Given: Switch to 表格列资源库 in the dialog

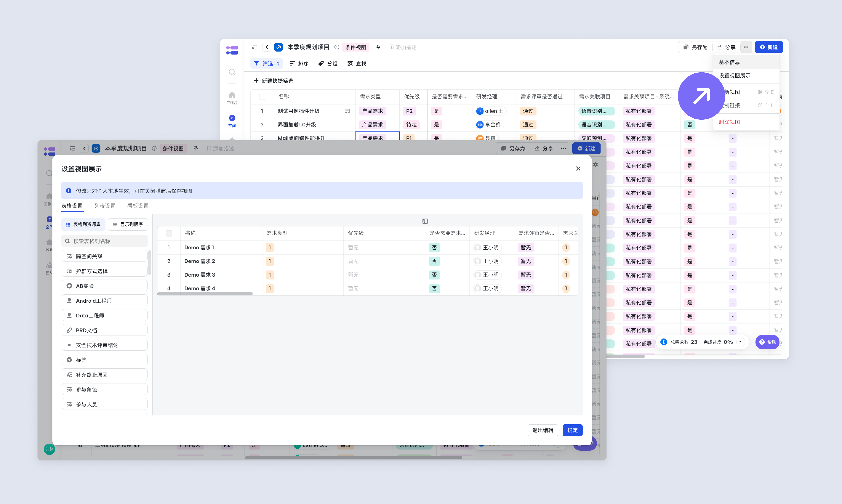Looking at the screenshot, I should [x=84, y=224].
